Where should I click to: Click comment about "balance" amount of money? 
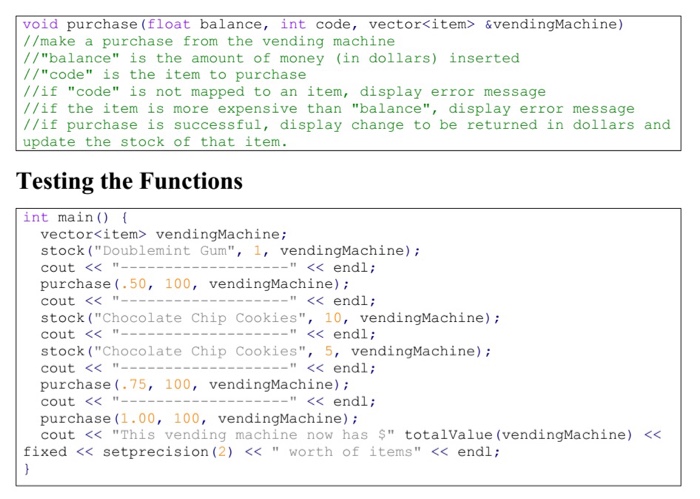click(271, 58)
